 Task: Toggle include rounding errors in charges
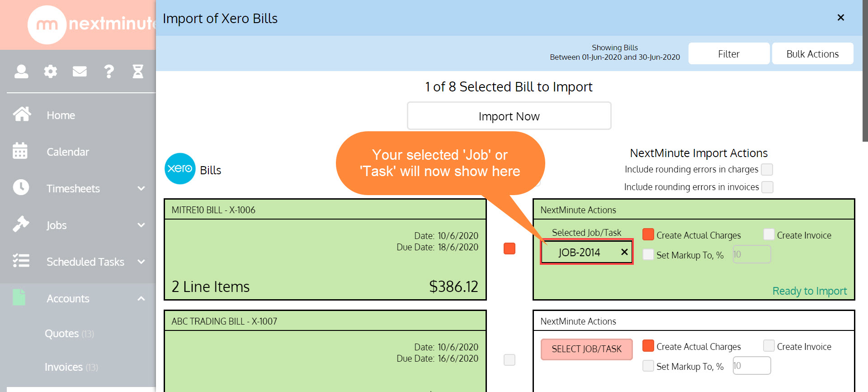coord(767,169)
